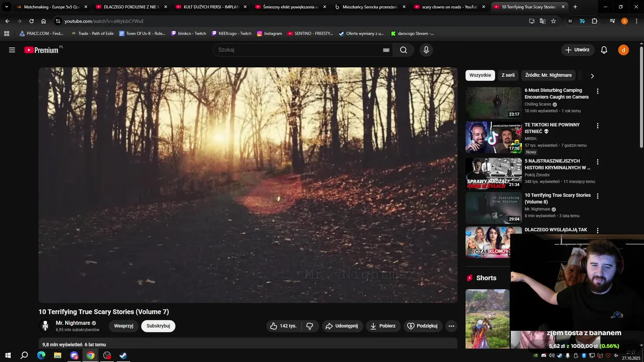The image size is (644, 362).
Task: Install app icon in address bar
Action: click(532, 21)
